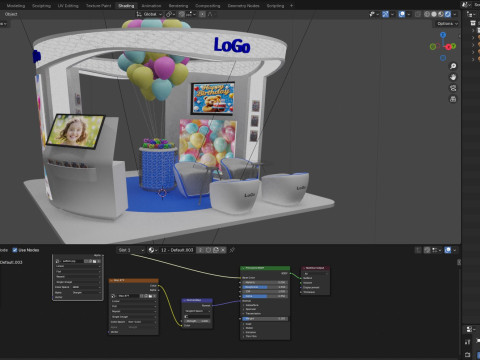Open viewport shading options dropdown
The width and height of the screenshot is (480, 360).
click(455, 14)
